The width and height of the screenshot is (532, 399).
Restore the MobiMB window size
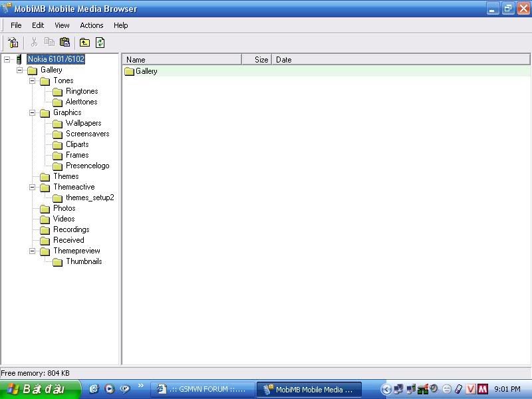pos(508,8)
